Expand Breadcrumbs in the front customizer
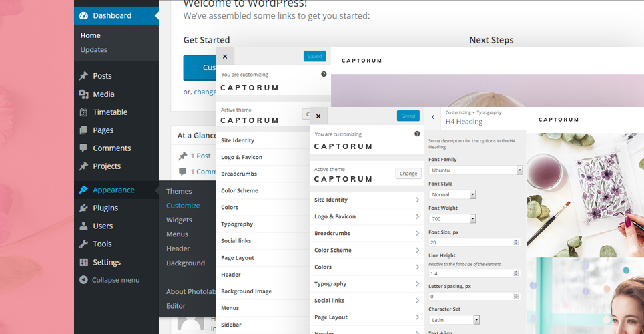 (367, 233)
